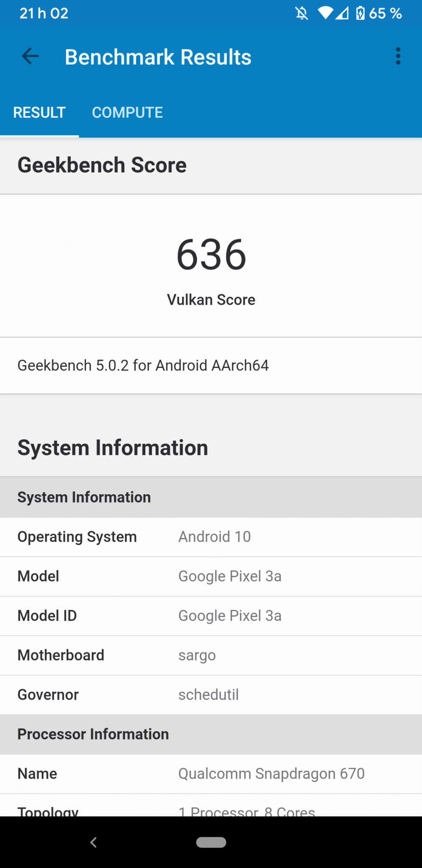
Task: Tap the battery charging status icon
Action: coord(360,14)
